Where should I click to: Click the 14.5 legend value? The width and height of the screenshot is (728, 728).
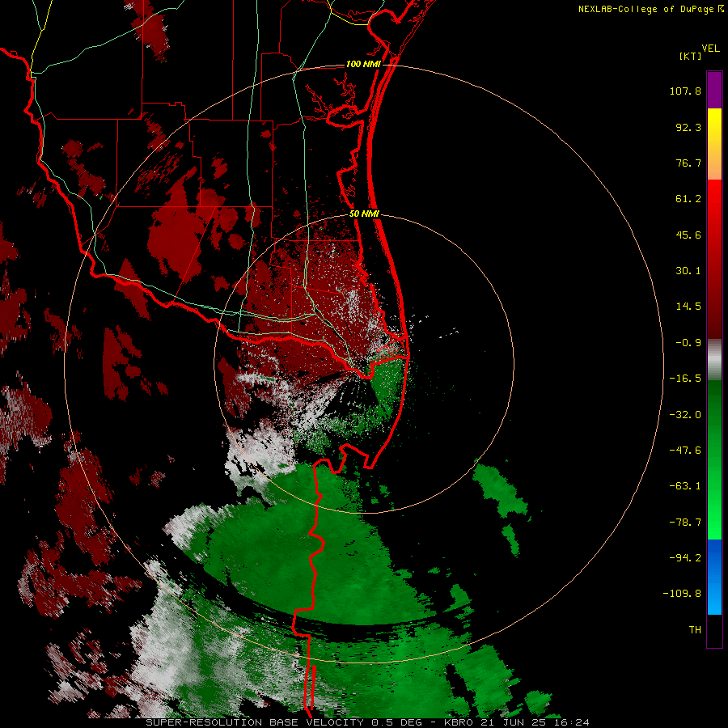[688, 307]
